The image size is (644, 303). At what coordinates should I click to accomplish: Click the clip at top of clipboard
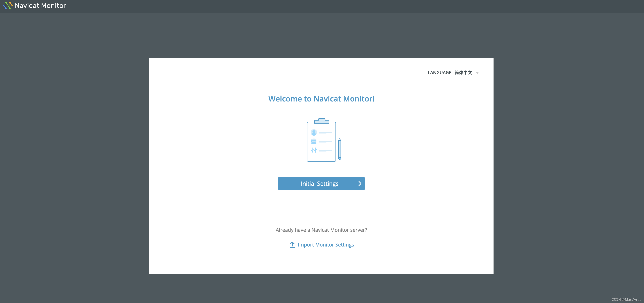pos(322,121)
